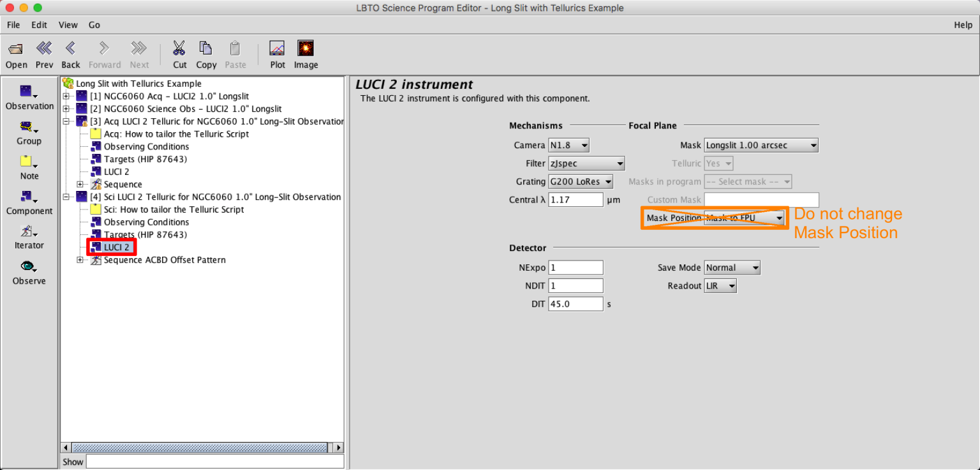Open the Masks in program dropdown

click(x=748, y=181)
